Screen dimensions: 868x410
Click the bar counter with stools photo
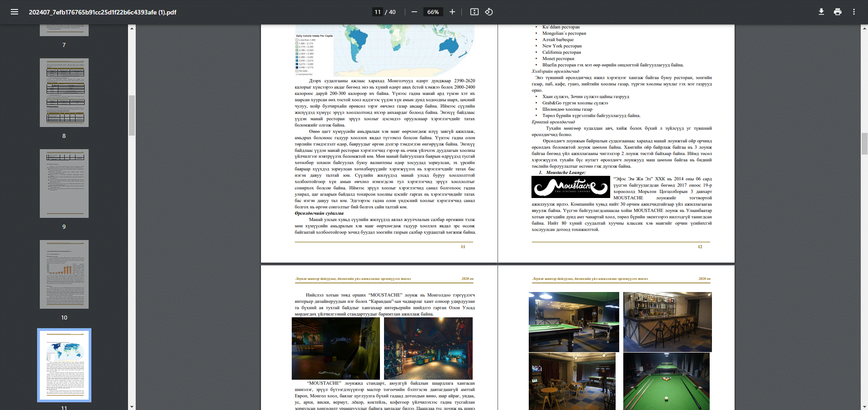(x=668, y=322)
